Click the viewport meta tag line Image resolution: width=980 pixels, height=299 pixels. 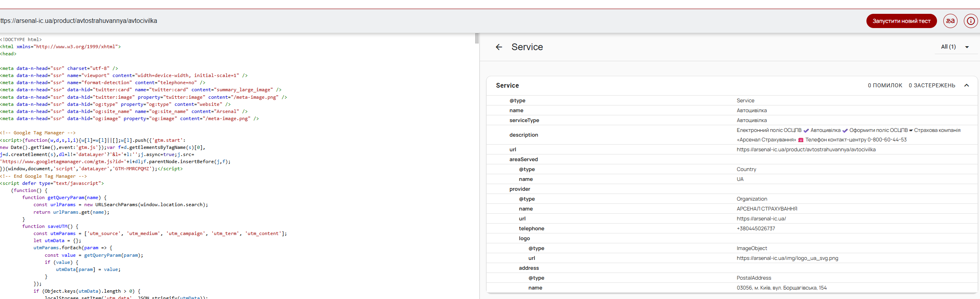coord(124,75)
